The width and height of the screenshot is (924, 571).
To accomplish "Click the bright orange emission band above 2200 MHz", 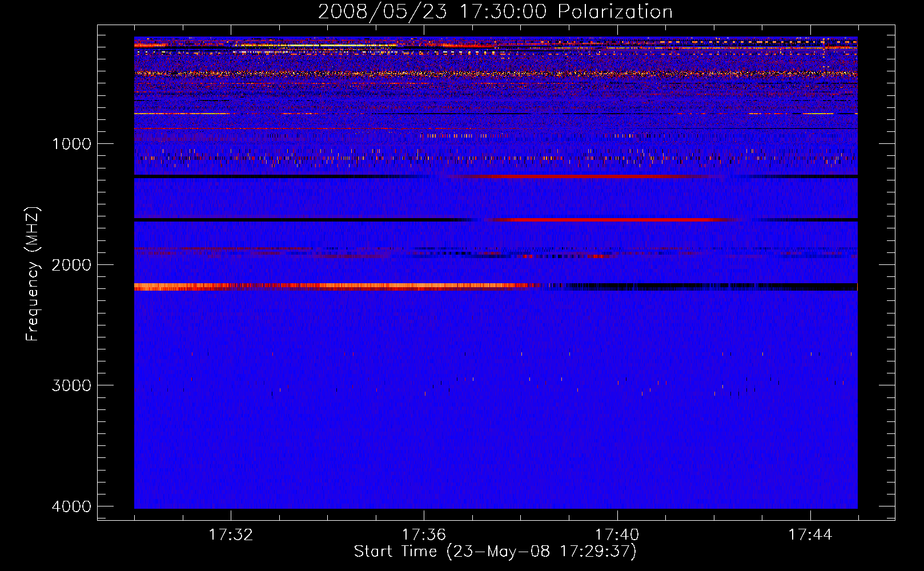I will pyautogui.click(x=337, y=287).
